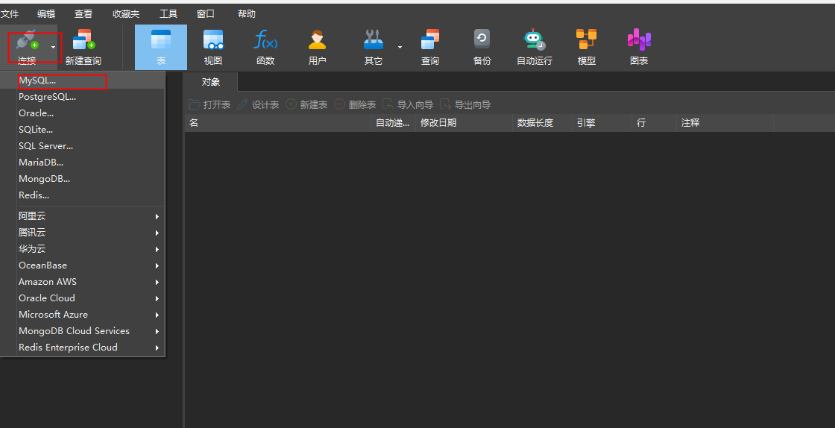Screen dimensions: 835x428
Task: Select the Model (模型) toolbar icon
Action: point(586,40)
